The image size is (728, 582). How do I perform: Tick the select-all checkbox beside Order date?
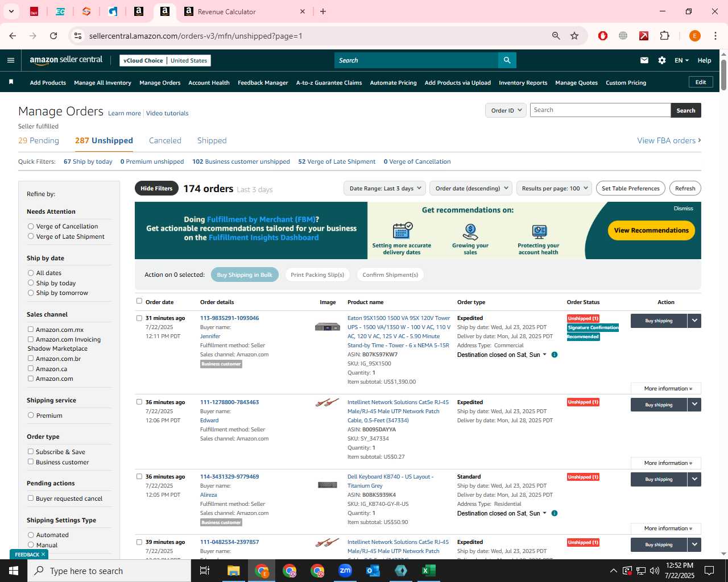click(x=139, y=301)
